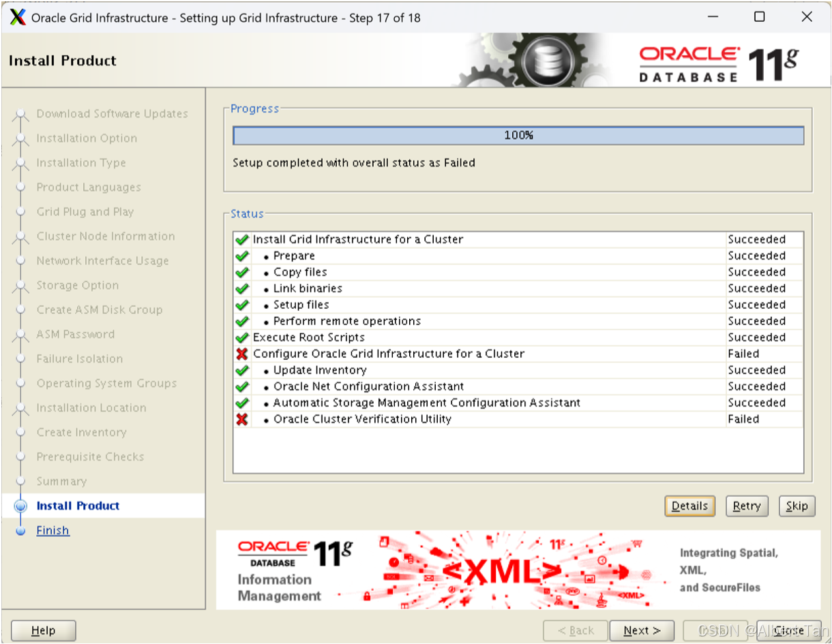Click the Oracle Database 11g header logo
Image resolution: width=832 pixels, height=644 pixels.
click(x=718, y=64)
